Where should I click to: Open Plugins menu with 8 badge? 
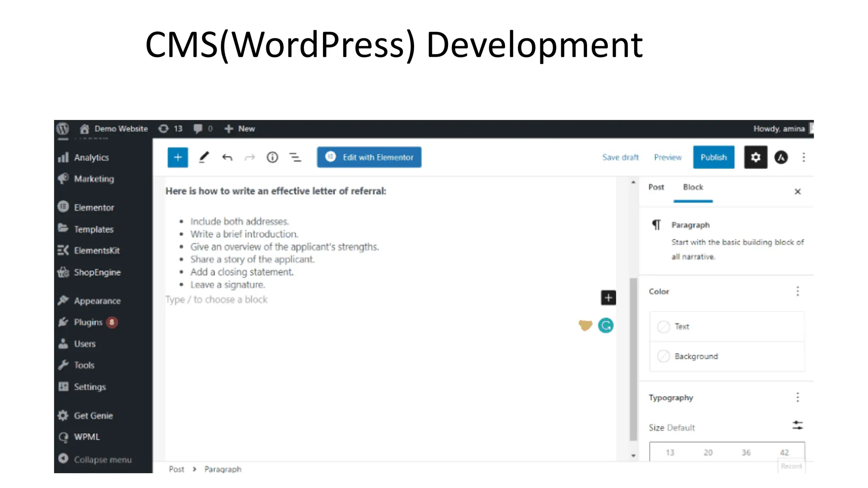pyautogui.click(x=88, y=322)
